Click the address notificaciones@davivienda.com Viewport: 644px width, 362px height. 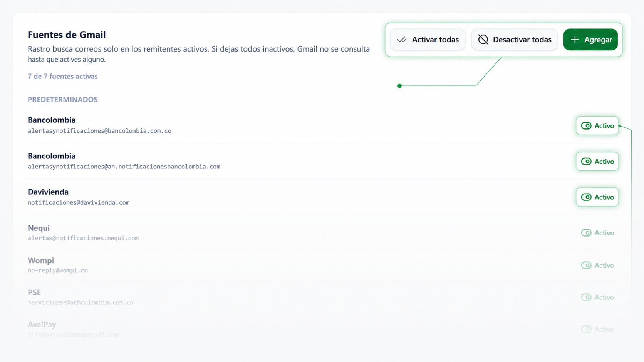click(x=79, y=202)
